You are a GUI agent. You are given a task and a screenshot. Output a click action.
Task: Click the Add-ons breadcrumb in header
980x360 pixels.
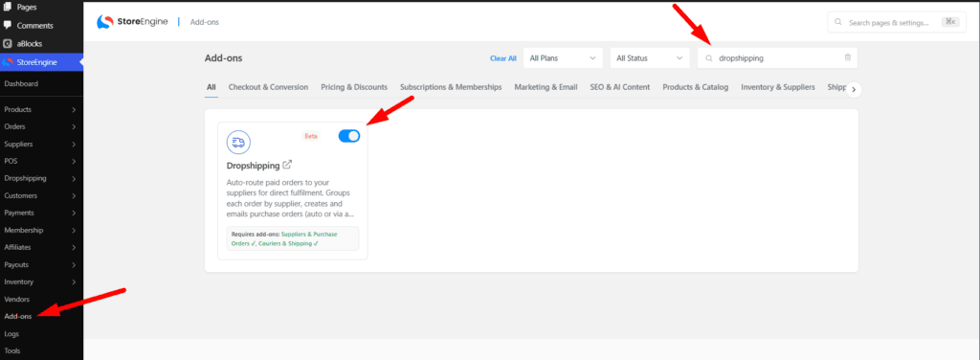tap(205, 23)
